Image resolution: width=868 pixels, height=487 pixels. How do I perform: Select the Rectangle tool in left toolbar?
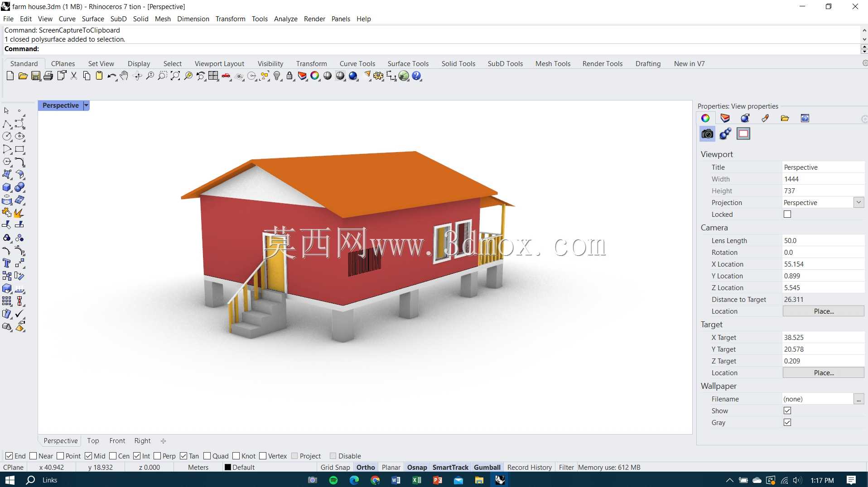[20, 149]
